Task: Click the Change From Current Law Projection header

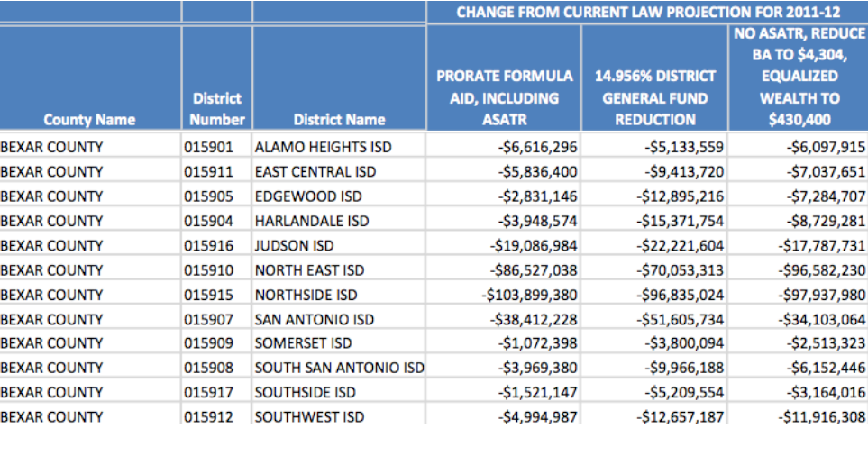Action: pyautogui.click(x=648, y=12)
